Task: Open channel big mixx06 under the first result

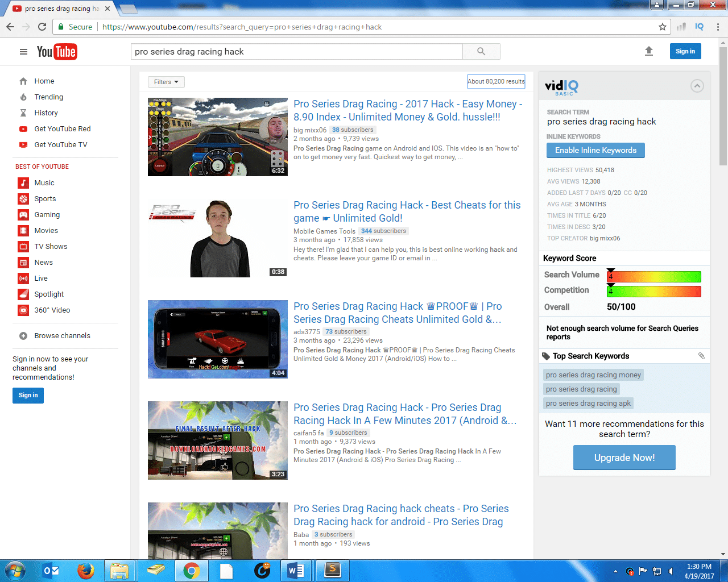Action: [x=310, y=130]
